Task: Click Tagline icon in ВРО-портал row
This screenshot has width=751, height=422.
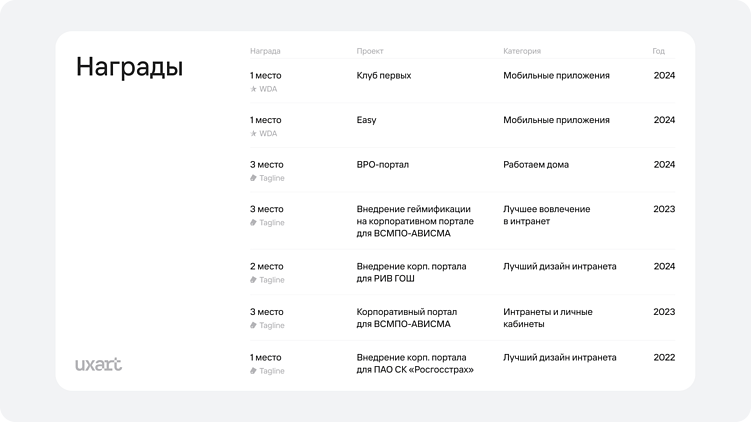Action: pos(253,178)
